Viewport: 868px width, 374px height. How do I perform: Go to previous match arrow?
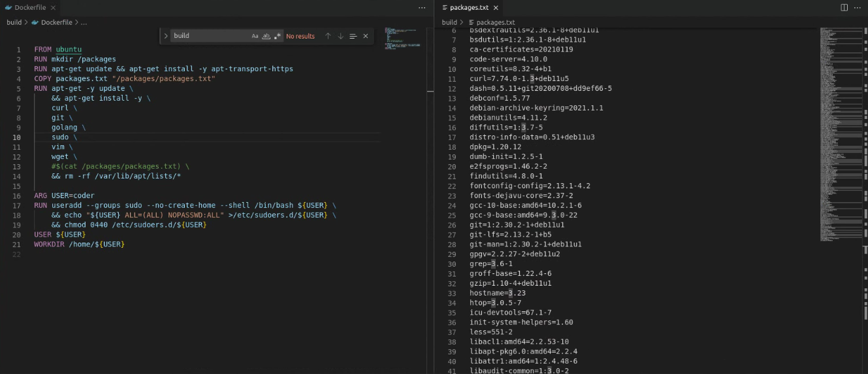click(328, 36)
